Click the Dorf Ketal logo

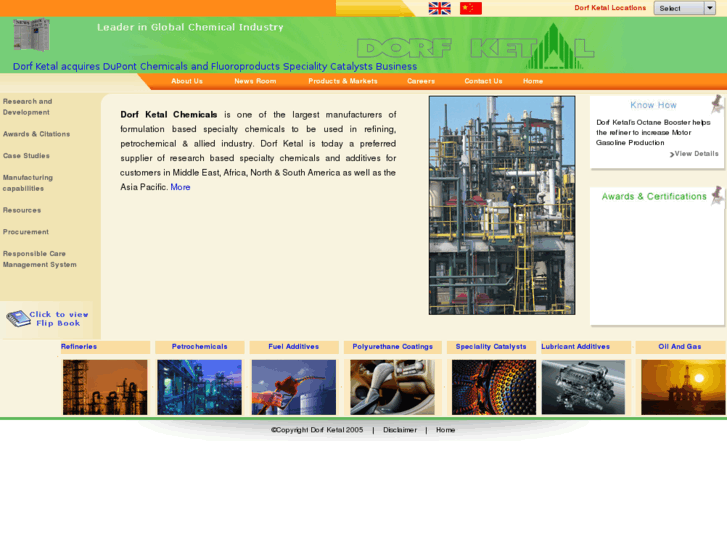click(476, 47)
